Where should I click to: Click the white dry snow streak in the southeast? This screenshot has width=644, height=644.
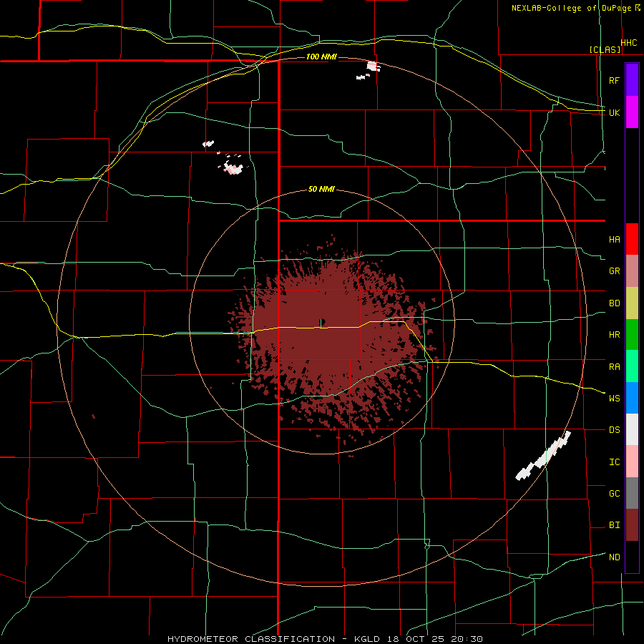(x=544, y=456)
